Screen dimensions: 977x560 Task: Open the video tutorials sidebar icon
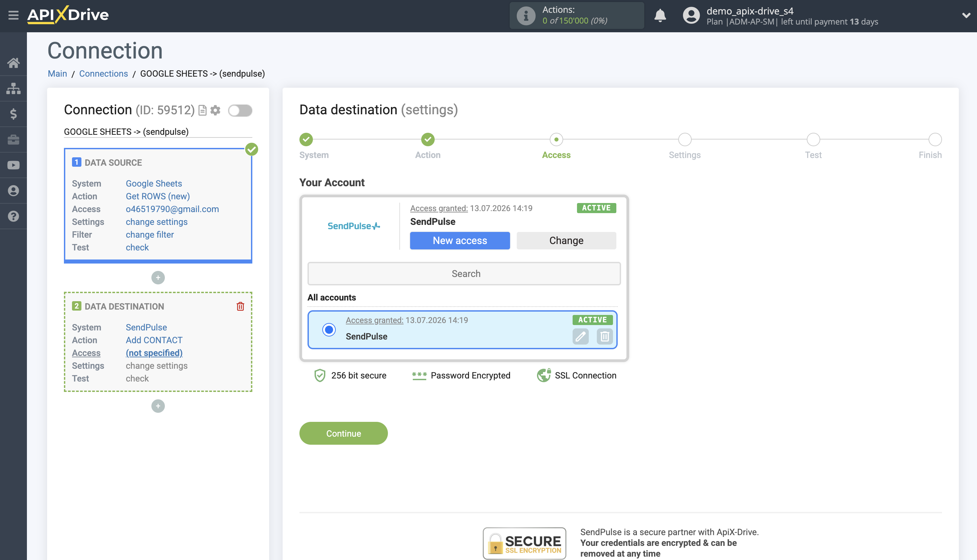[13, 165]
